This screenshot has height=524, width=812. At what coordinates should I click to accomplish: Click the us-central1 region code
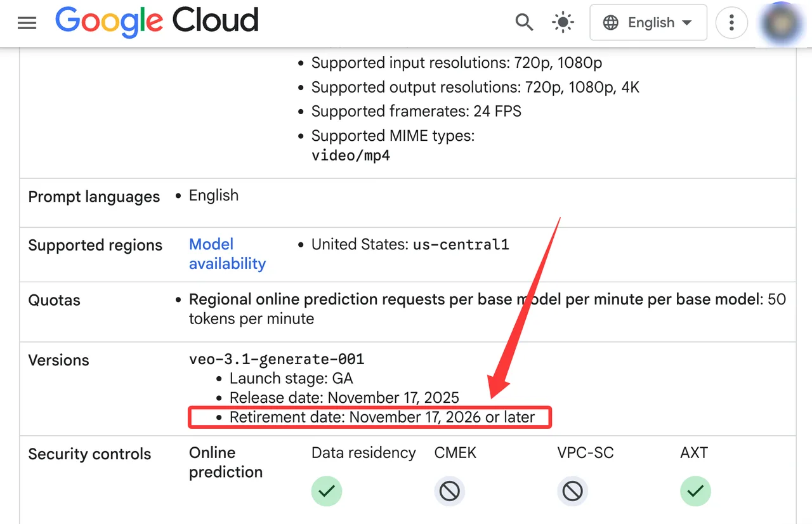[461, 244]
